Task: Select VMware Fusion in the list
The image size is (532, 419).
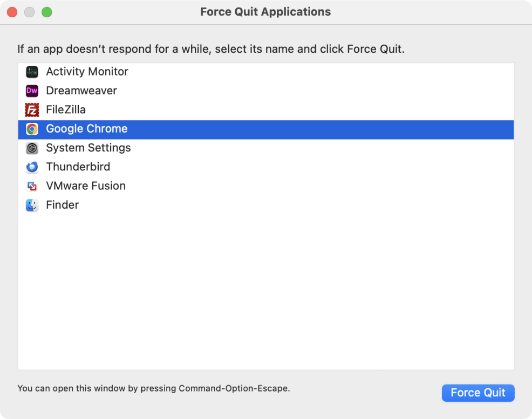Action: click(x=85, y=186)
